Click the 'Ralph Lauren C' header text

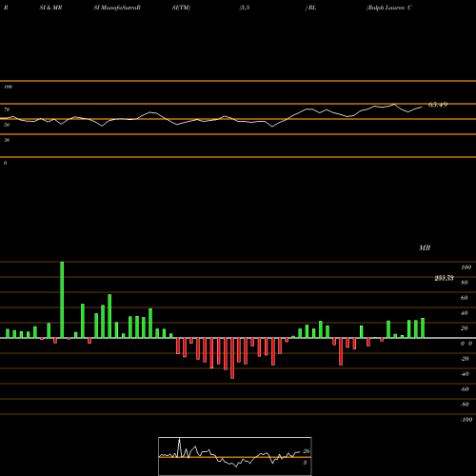[389, 8]
